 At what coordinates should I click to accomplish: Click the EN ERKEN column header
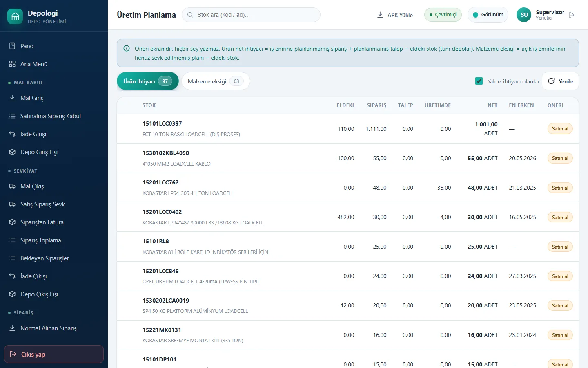point(521,105)
